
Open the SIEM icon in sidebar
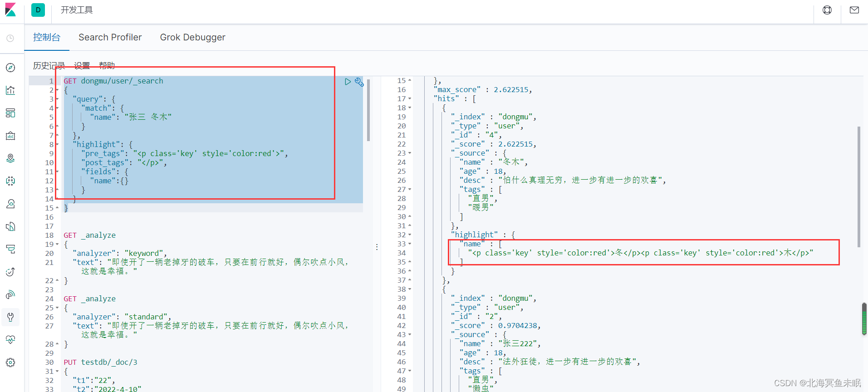tap(10, 294)
